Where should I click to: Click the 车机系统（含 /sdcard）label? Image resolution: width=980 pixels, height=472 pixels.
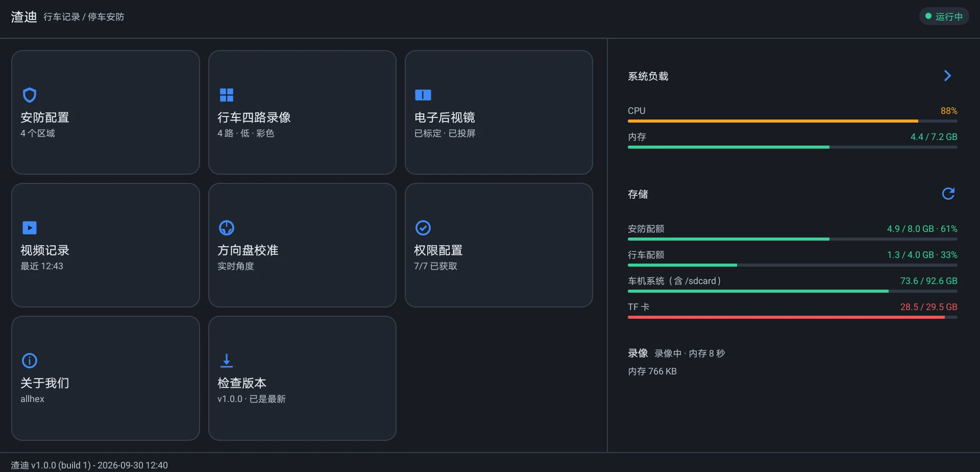click(x=675, y=281)
